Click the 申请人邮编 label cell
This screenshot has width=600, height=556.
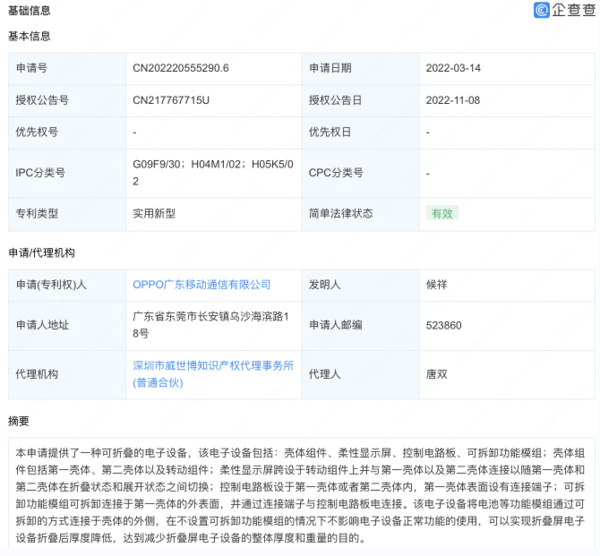pyautogui.click(x=360, y=325)
